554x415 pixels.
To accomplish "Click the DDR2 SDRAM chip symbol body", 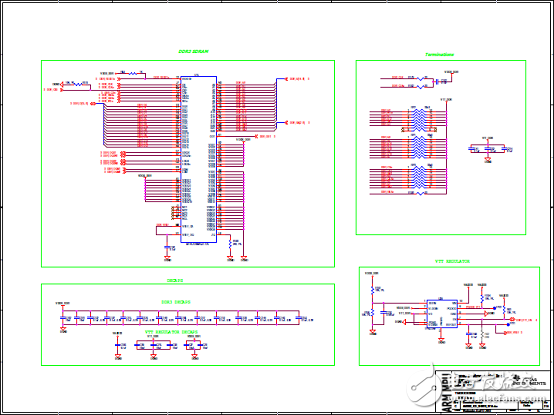I will point(199,159).
